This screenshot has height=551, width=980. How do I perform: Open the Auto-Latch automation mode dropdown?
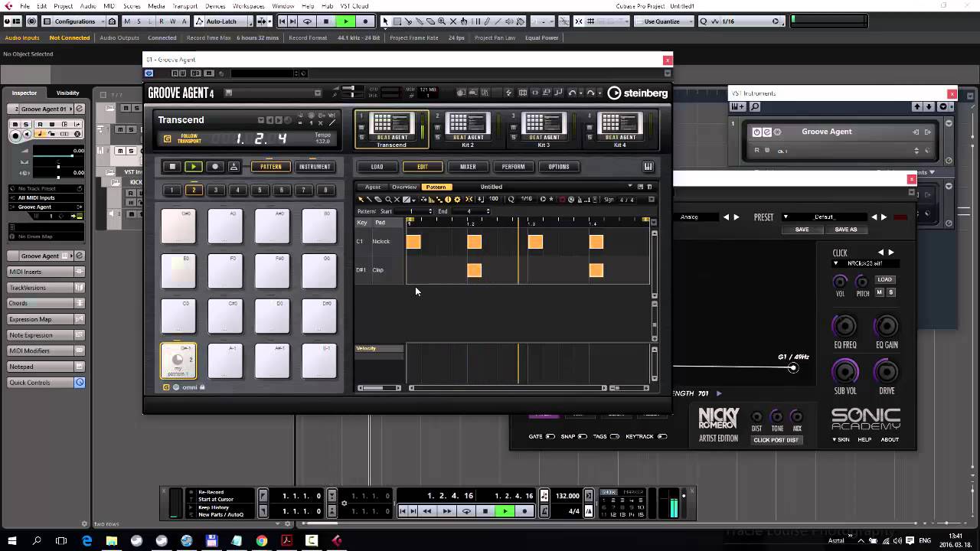click(222, 21)
